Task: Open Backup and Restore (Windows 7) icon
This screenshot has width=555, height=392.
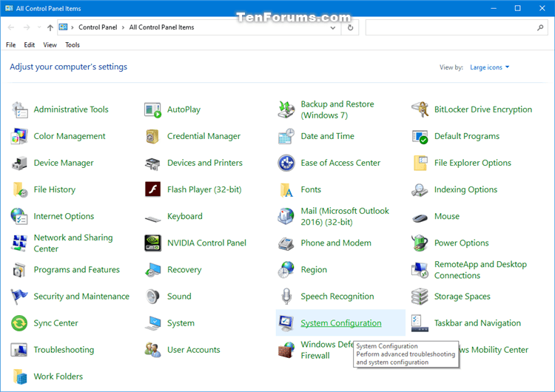Action: pos(286,109)
